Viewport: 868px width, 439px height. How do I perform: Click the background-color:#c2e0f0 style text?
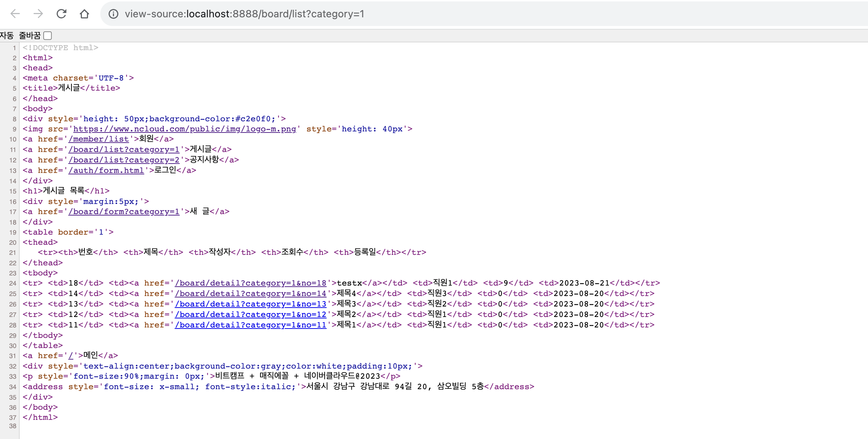coord(212,119)
